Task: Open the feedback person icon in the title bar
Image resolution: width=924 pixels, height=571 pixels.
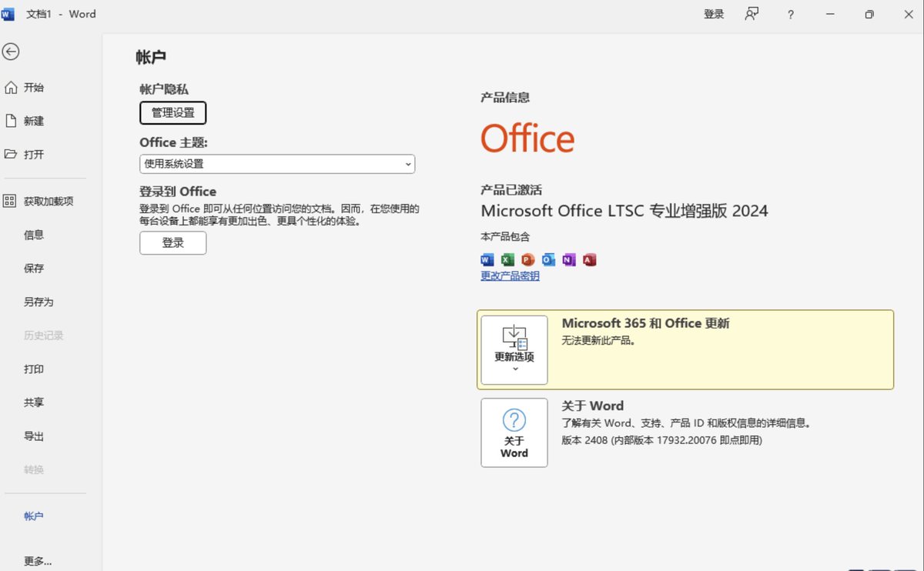Action: pos(752,14)
